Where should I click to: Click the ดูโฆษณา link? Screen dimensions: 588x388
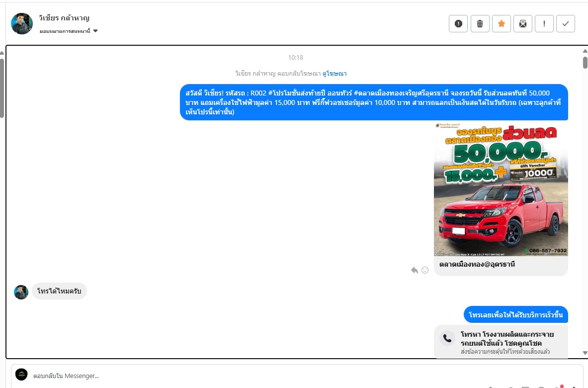click(334, 74)
